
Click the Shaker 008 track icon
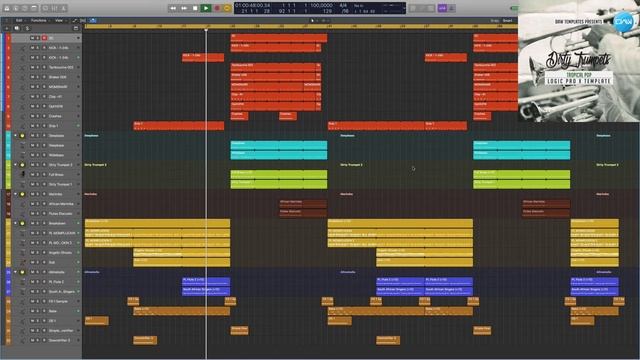coord(22,77)
